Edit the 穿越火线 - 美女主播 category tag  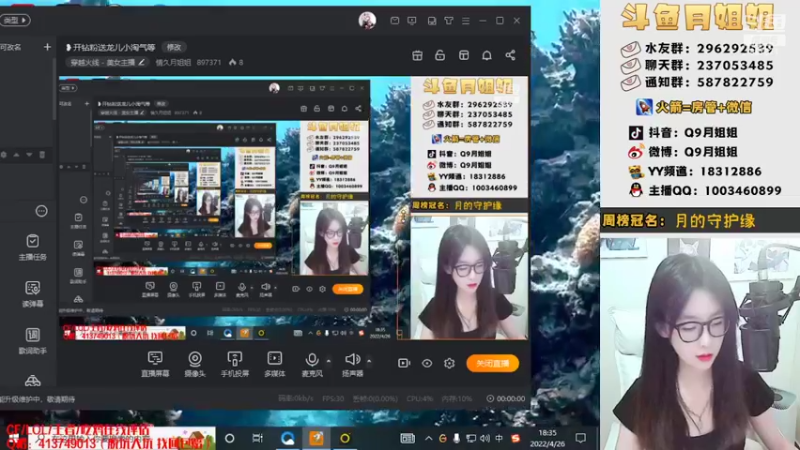(108, 62)
